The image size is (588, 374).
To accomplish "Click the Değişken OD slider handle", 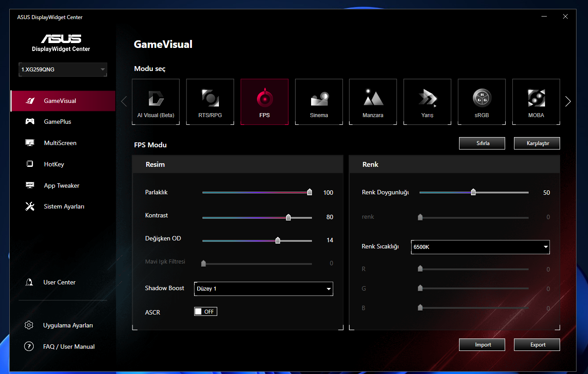I will 278,240.
